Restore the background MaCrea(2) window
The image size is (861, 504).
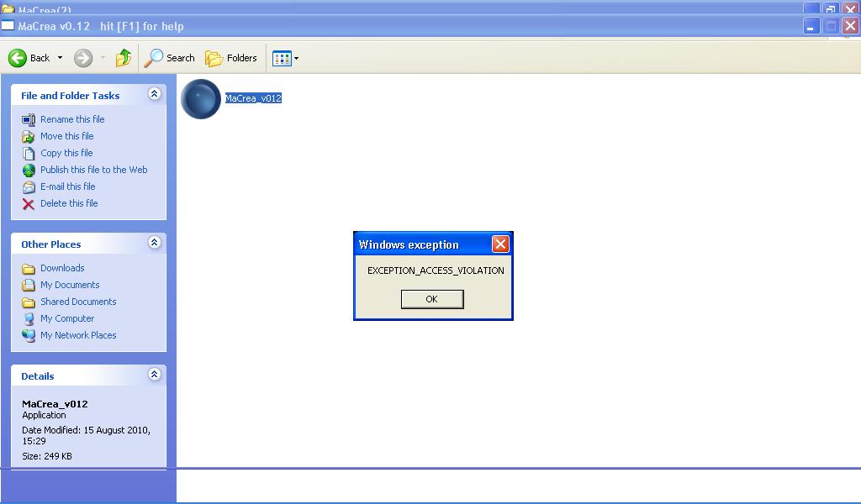click(831, 8)
